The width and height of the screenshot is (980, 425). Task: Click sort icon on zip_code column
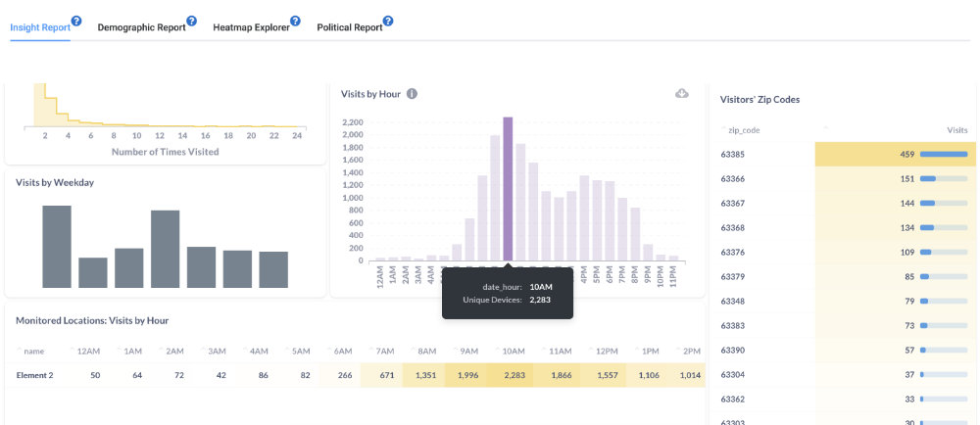pyautogui.click(x=723, y=129)
